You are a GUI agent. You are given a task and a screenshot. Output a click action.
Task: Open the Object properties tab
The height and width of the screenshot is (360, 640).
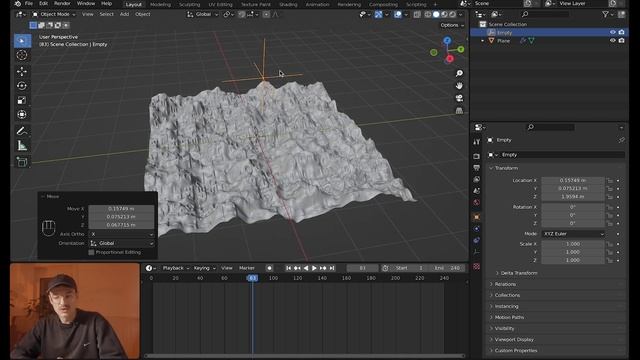(476, 217)
